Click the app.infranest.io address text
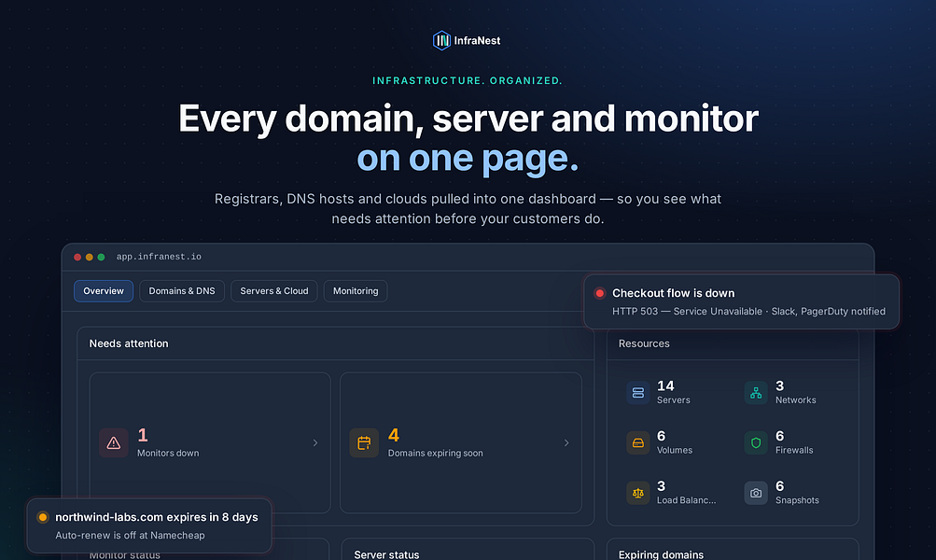 (159, 257)
